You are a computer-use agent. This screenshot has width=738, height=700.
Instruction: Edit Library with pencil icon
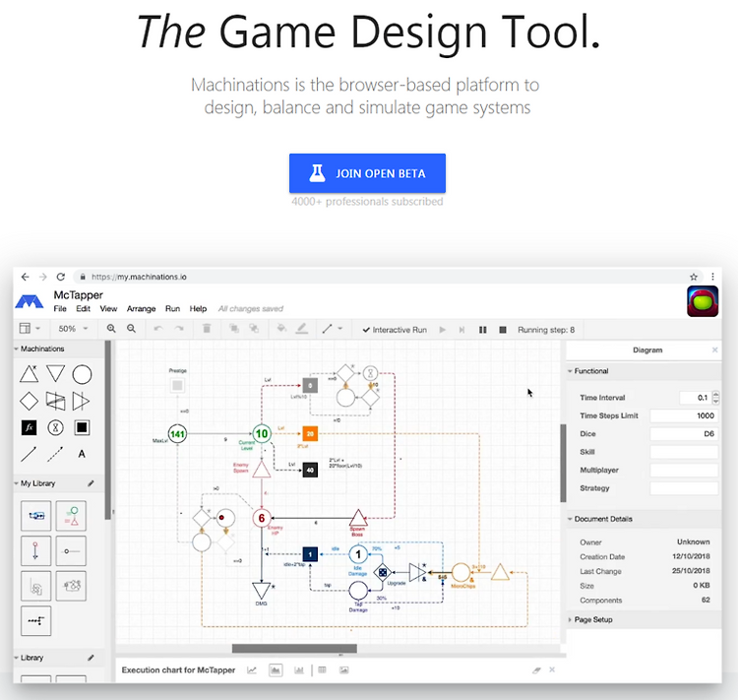91,658
